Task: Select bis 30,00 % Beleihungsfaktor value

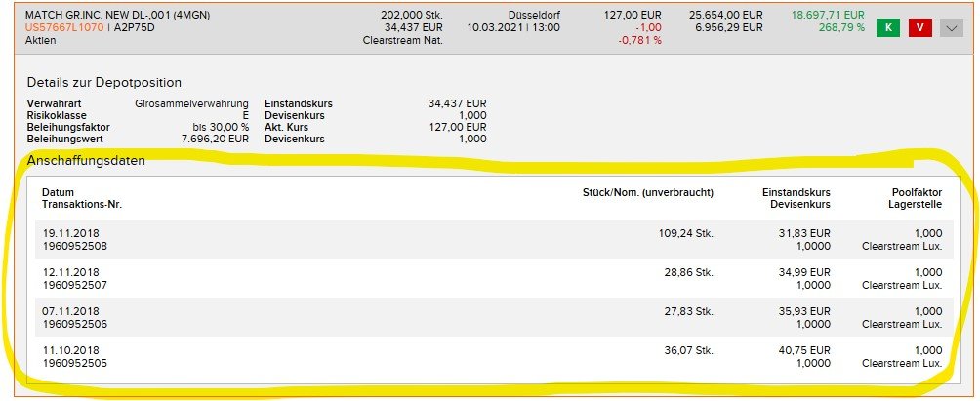Action: (221, 128)
